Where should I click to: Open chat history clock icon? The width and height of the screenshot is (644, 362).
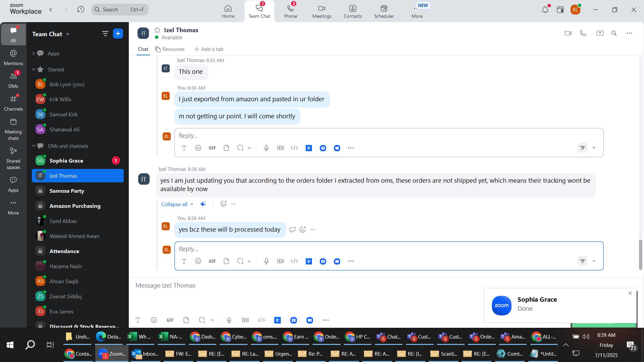pyautogui.click(x=80, y=10)
